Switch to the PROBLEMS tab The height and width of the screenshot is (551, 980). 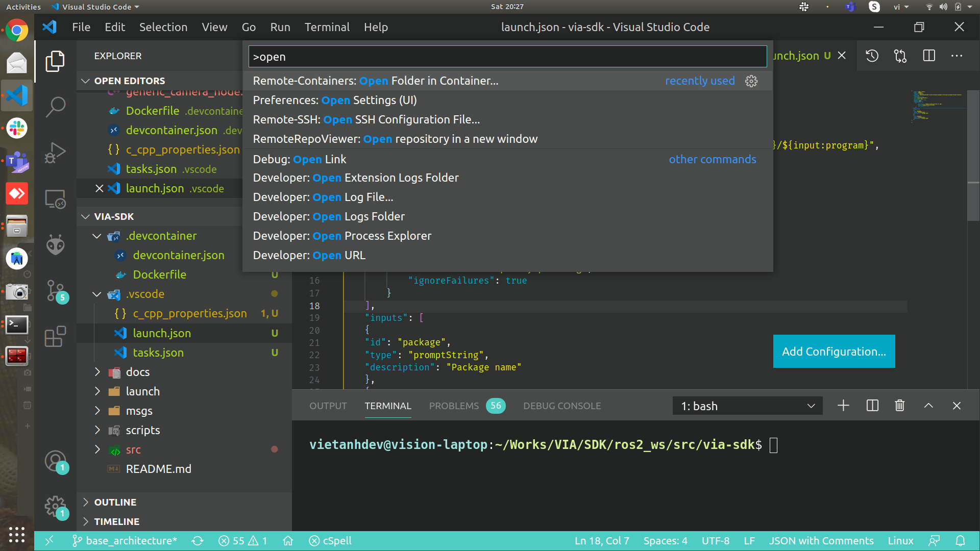coord(454,406)
